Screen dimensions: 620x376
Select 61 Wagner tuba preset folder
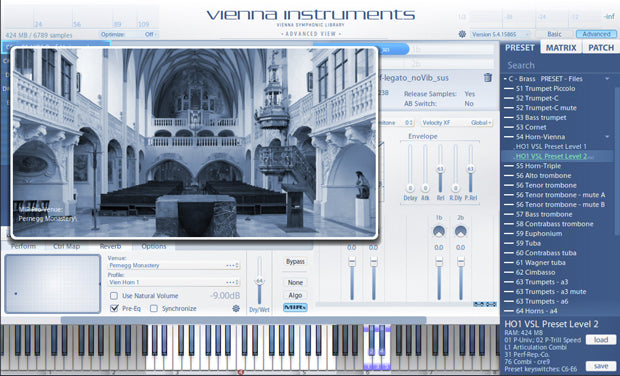[541, 263]
